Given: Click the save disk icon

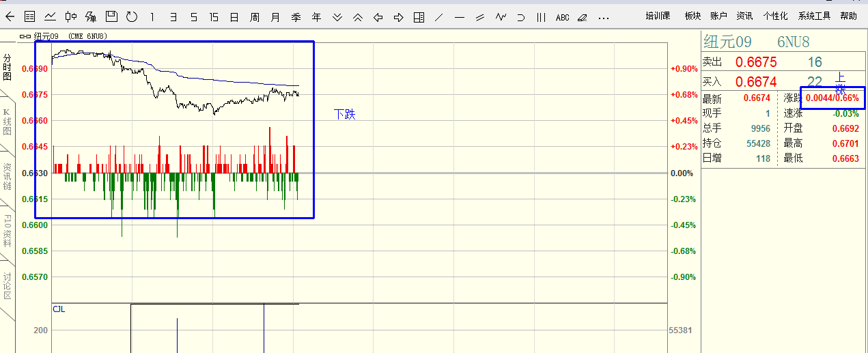Looking at the screenshot, I should click(x=111, y=16).
